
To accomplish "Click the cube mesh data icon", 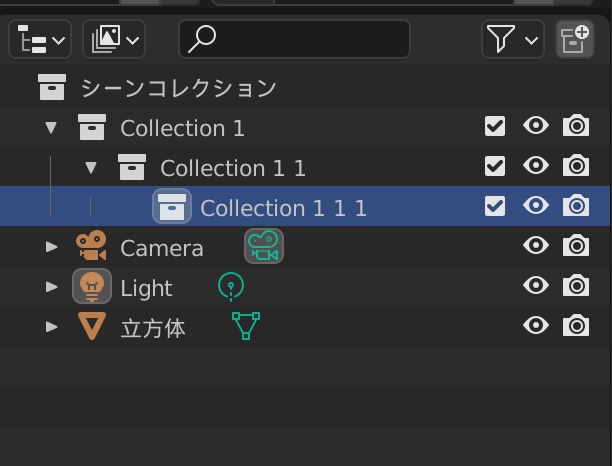I will coord(245,326).
